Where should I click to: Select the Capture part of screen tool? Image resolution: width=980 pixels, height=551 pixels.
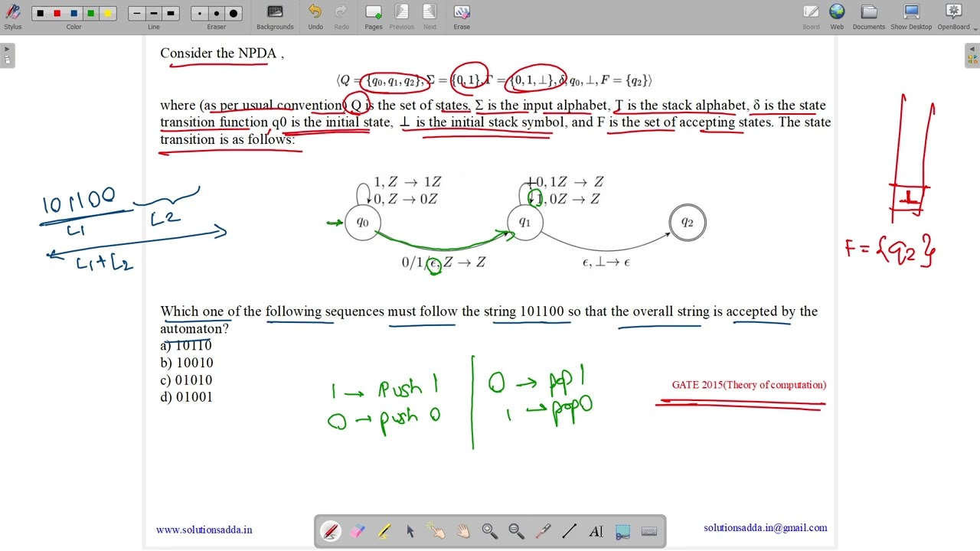(x=622, y=531)
